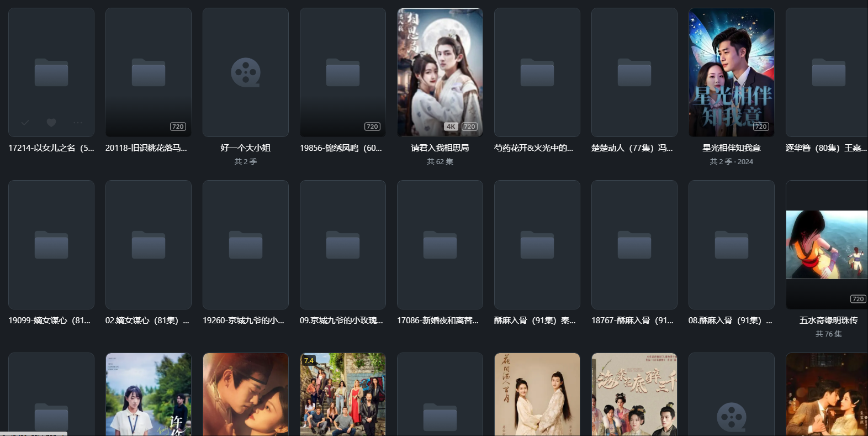Open the 花间添人百月 couple poster
The height and width of the screenshot is (436, 868).
pos(537,395)
